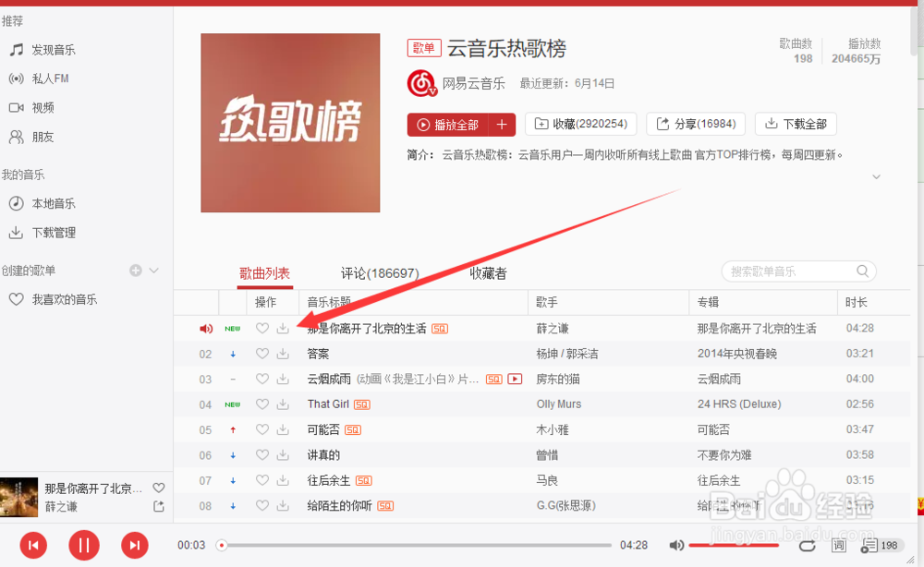Screen dimensions: 924x567
Task: Like the song 答案
Action: tap(262, 354)
